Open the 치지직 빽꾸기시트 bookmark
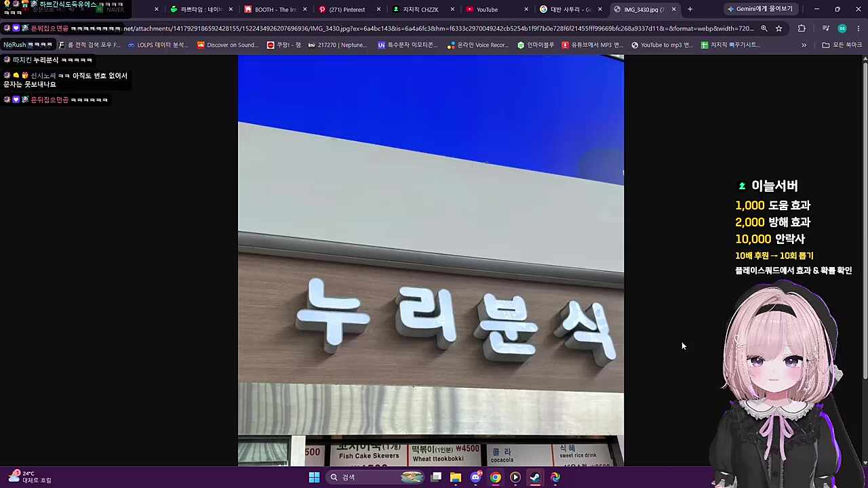Viewport: 868px width, 488px height. tap(730, 45)
